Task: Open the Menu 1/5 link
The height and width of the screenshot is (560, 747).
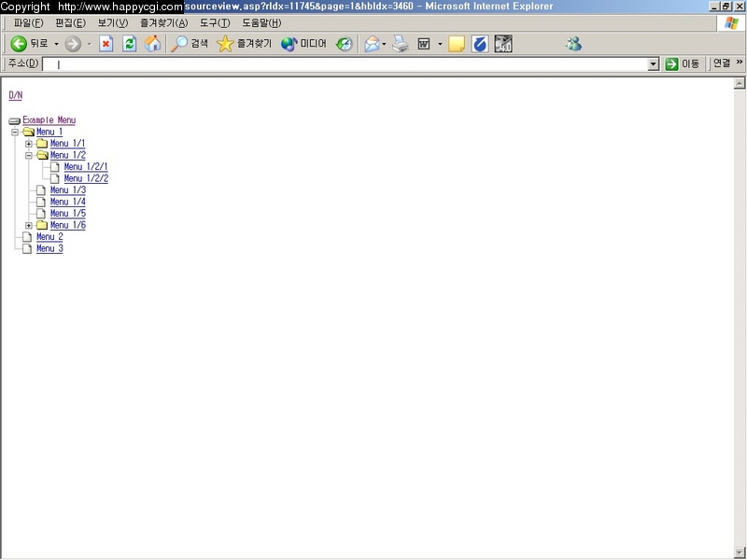Action: (x=68, y=214)
